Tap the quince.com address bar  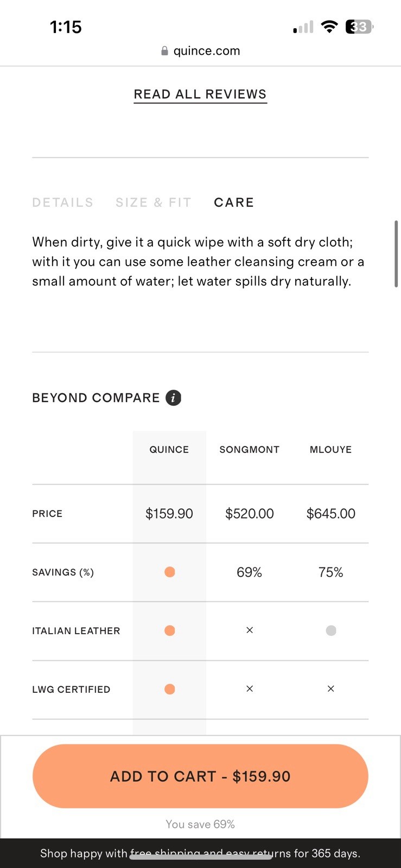(x=201, y=51)
